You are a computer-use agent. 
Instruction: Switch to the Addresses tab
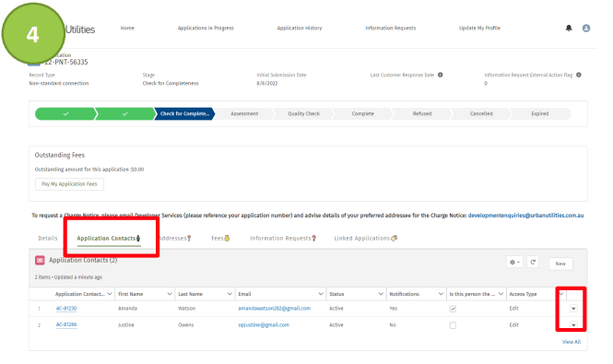pos(175,238)
